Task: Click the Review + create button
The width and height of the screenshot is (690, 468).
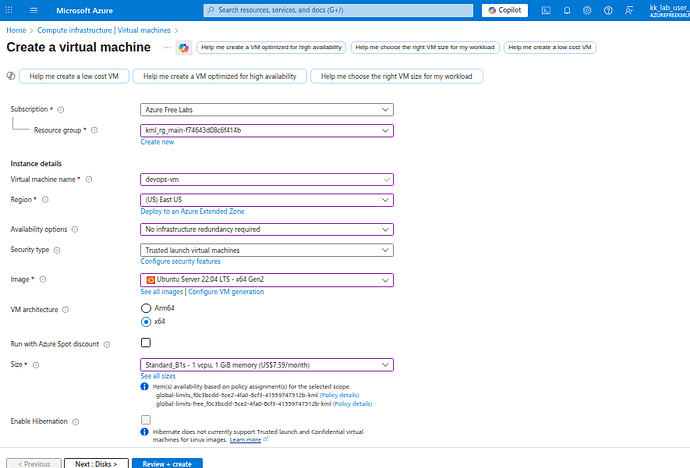Action: pos(167,464)
